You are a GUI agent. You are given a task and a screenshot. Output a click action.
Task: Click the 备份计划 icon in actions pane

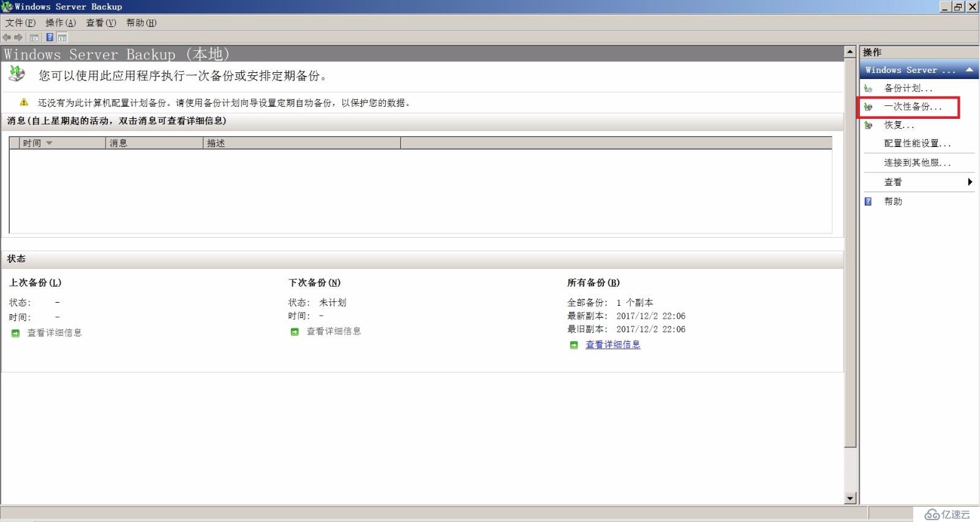tap(868, 88)
